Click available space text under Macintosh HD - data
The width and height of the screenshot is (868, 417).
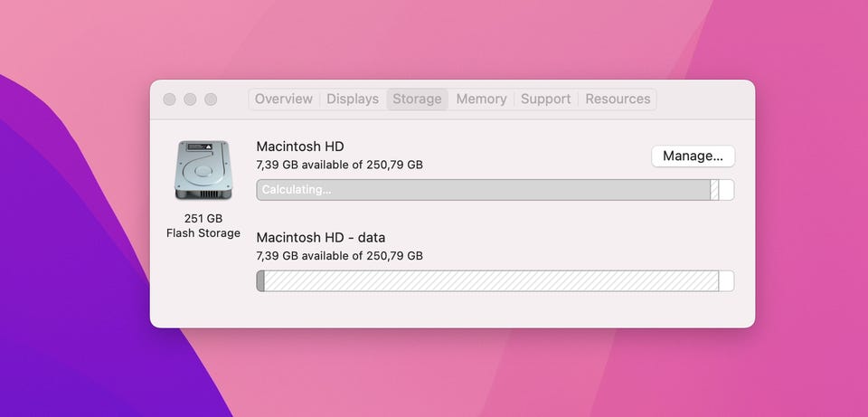pyautogui.click(x=339, y=256)
